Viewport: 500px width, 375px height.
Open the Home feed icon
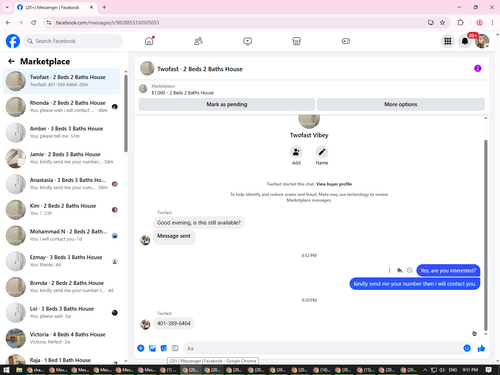tap(149, 41)
